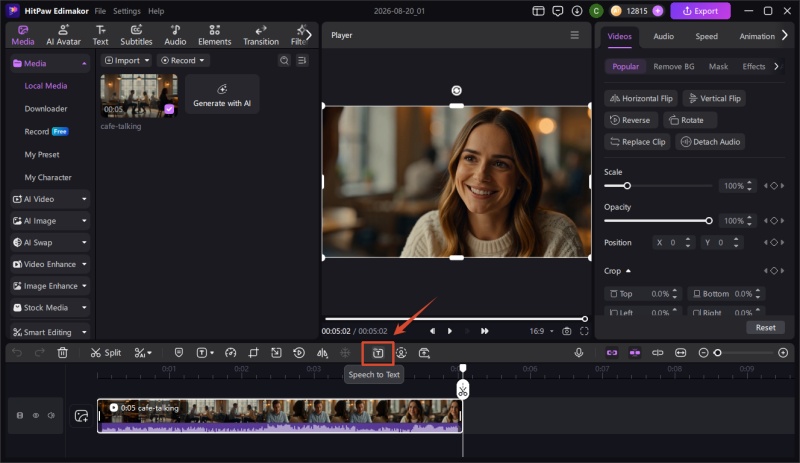The height and width of the screenshot is (463, 800).
Task: Click the AI portrait icon next to Speech to Text
Action: tap(402, 353)
